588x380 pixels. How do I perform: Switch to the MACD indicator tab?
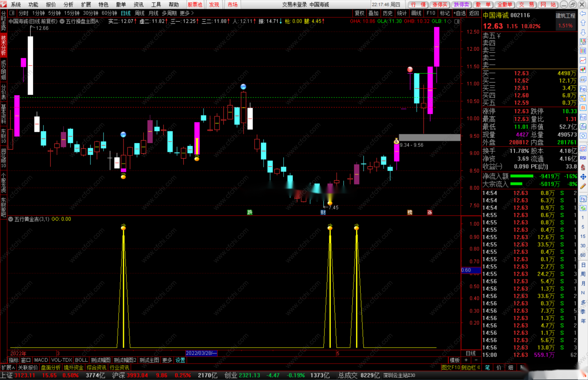41,360
